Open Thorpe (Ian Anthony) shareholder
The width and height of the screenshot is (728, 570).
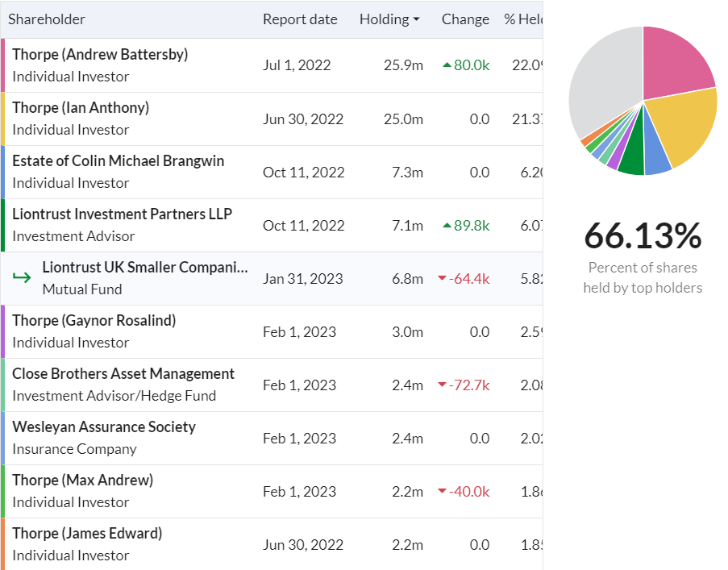pos(81,108)
